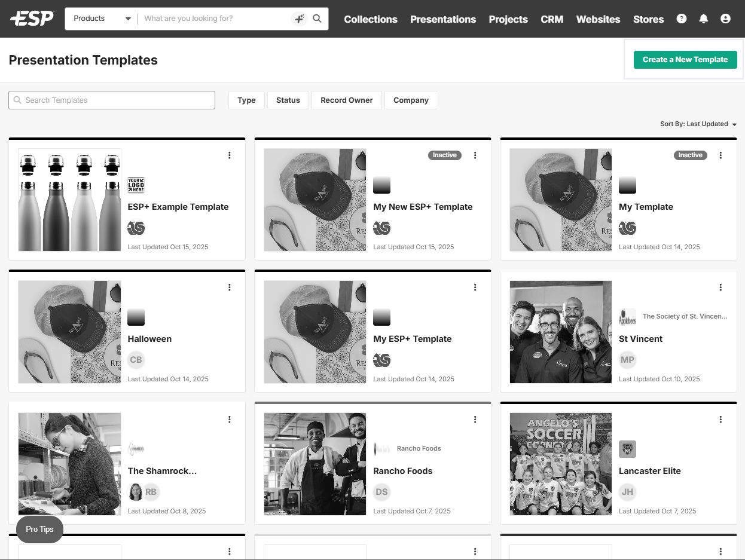Open the notifications bell
Viewport: 745px width, 560px height.
[703, 19]
